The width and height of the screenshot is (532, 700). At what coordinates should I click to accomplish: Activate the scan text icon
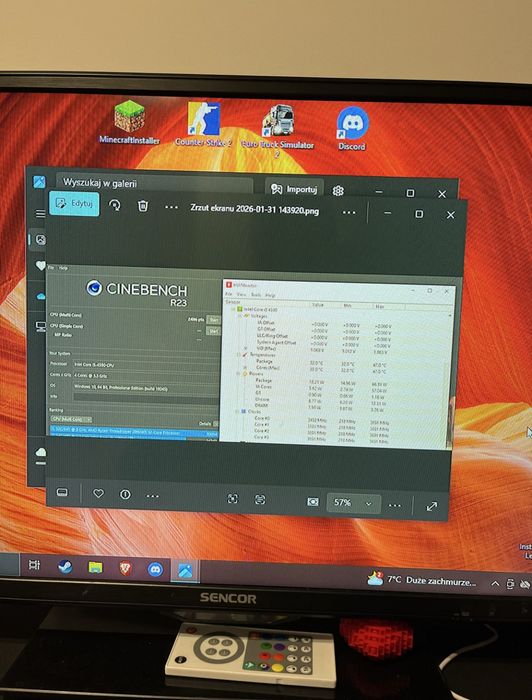pos(260,500)
